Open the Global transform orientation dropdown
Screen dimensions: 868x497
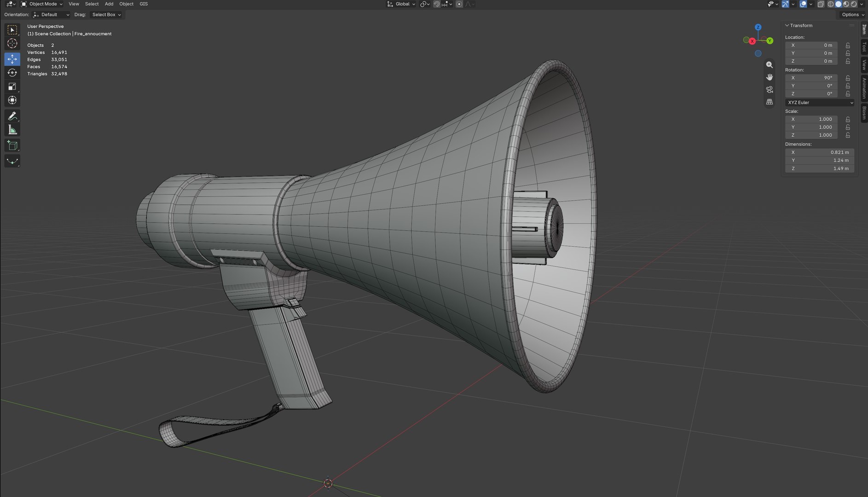tap(400, 4)
